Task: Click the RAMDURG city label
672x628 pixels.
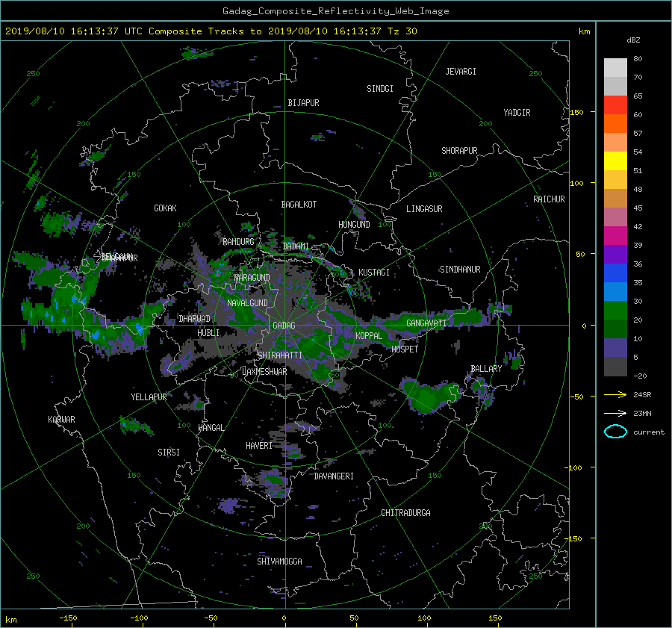Action: [238, 242]
